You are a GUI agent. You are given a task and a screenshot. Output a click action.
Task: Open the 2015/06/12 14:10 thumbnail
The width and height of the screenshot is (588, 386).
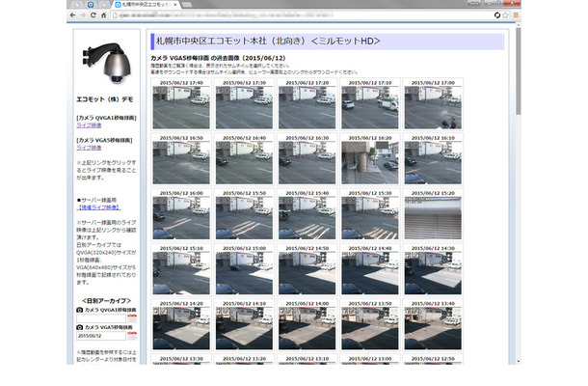[244, 328]
